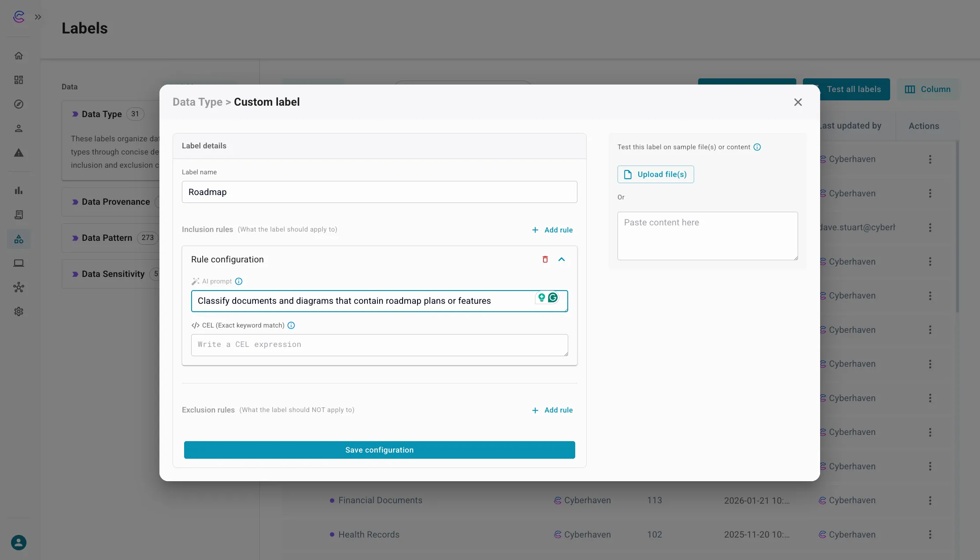Select the active Labels shapes icon
Image resolution: width=980 pixels, height=560 pixels.
pyautogui.click(x=18, y=239)
